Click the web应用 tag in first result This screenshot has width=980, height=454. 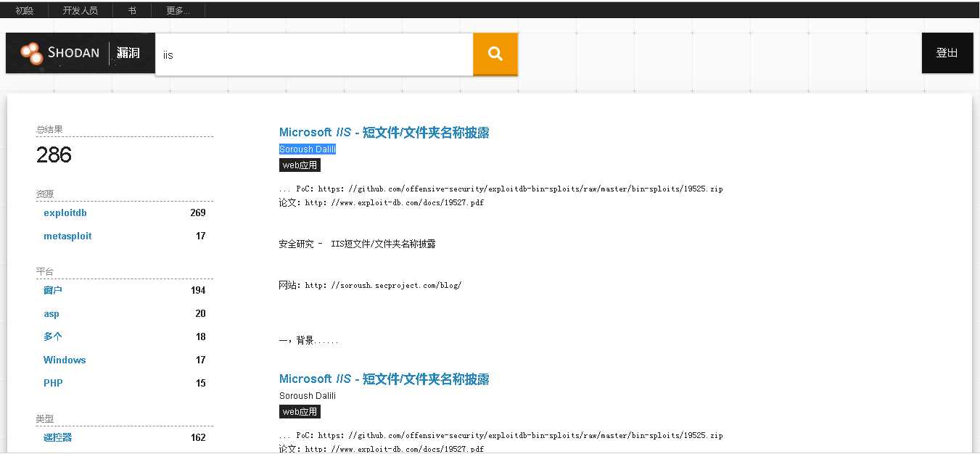click(300, 165)
